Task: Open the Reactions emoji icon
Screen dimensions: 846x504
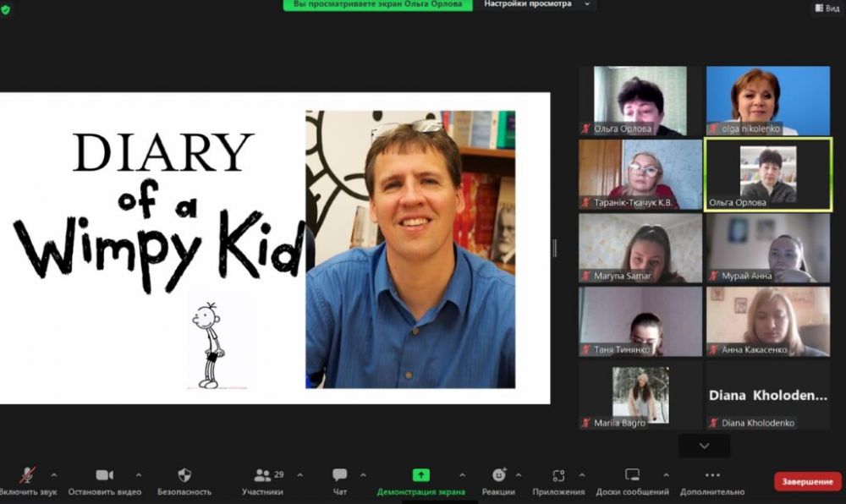Action: 499,475
